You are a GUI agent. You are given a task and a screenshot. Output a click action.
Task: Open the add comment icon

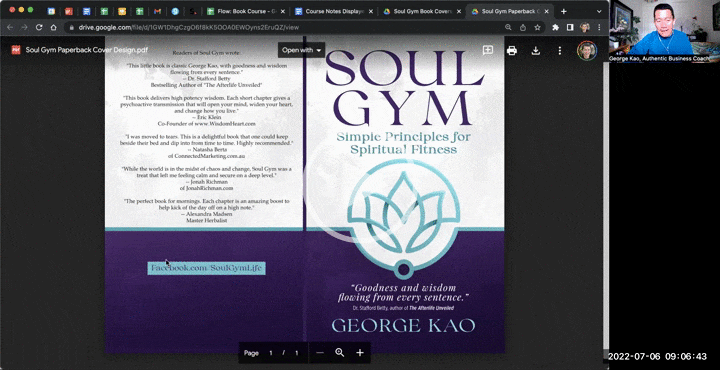[x=488, y=50]
